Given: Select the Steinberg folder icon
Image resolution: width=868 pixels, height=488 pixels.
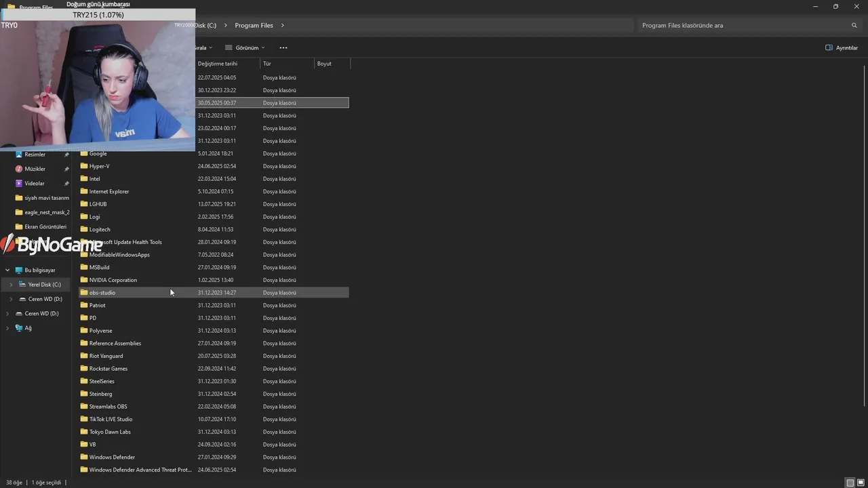Looking at the screenshot, I should coord(84,394).
